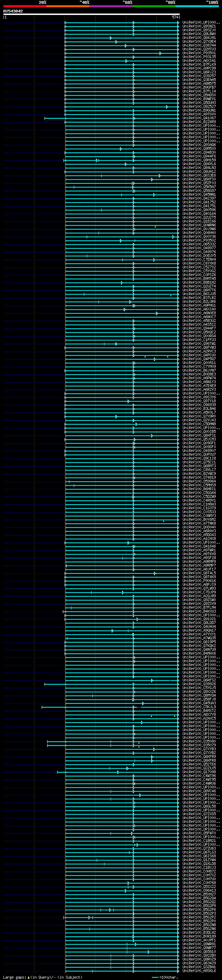Select the UniRef100_Q6KFS0 label

tap(199, 179)
